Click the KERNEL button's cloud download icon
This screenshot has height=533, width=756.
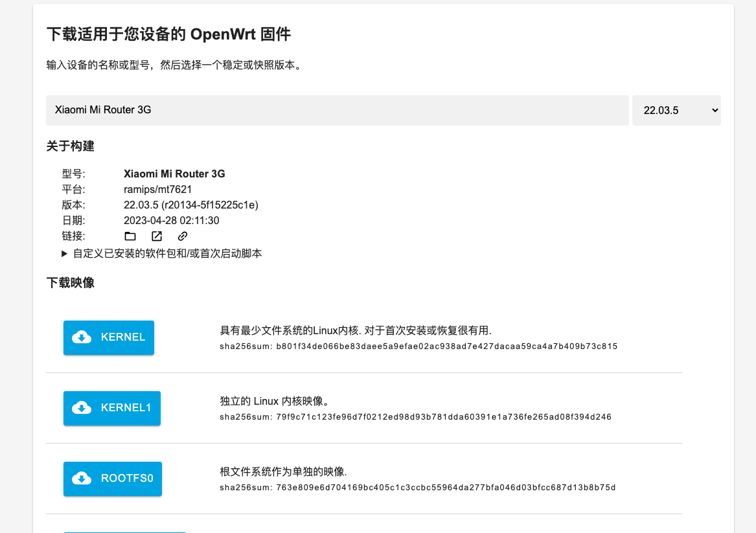[82, 337]
